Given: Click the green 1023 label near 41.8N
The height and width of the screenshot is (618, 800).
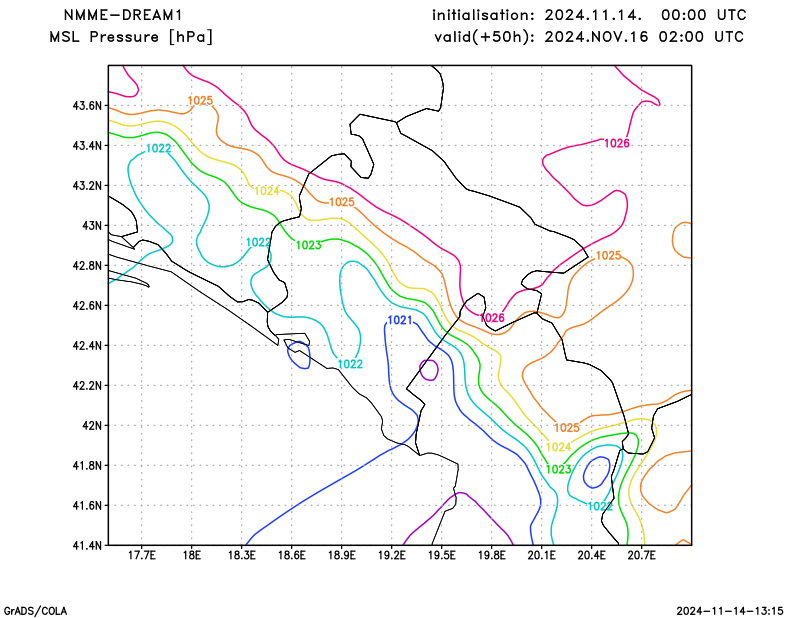Looking at the screenshot, I should click(559, 469).
